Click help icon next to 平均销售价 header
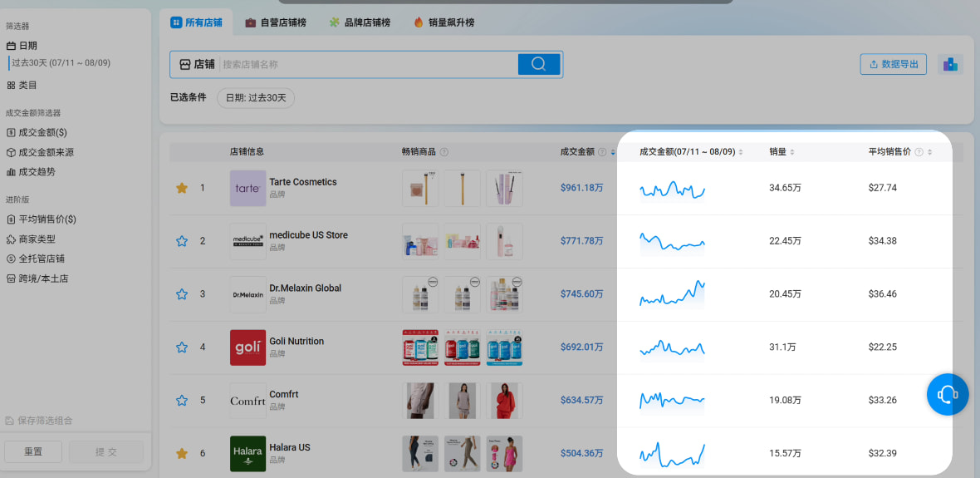The width and height of the screenshot is (980, 478). tap(919, 152)
